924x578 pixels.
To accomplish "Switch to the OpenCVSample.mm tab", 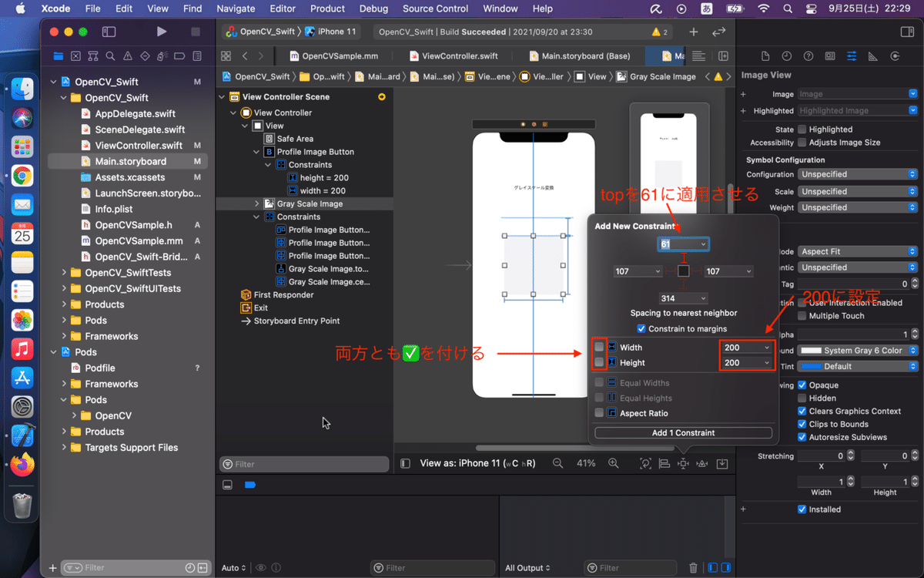I will (333, 56).
